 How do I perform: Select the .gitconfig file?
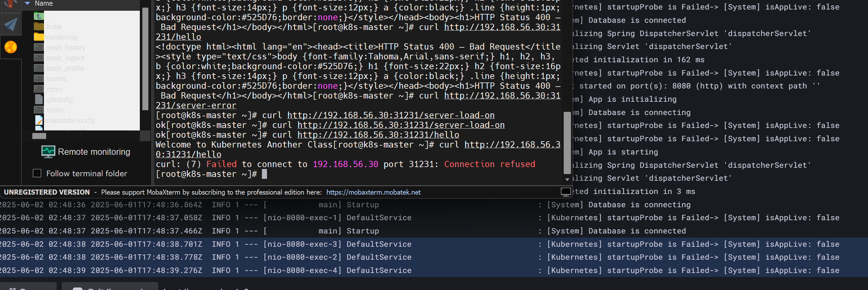point(59,100)
